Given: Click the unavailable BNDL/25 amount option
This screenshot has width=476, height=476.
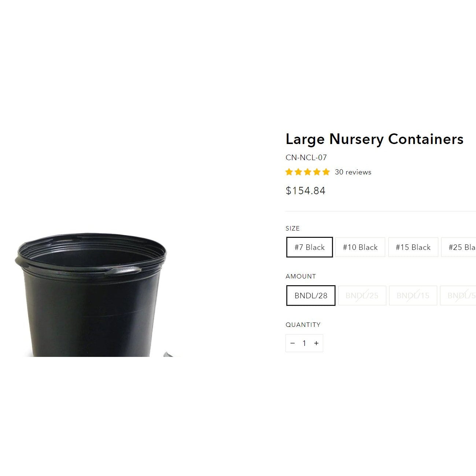Looking at the screenshot, I should tap(362, 296).
